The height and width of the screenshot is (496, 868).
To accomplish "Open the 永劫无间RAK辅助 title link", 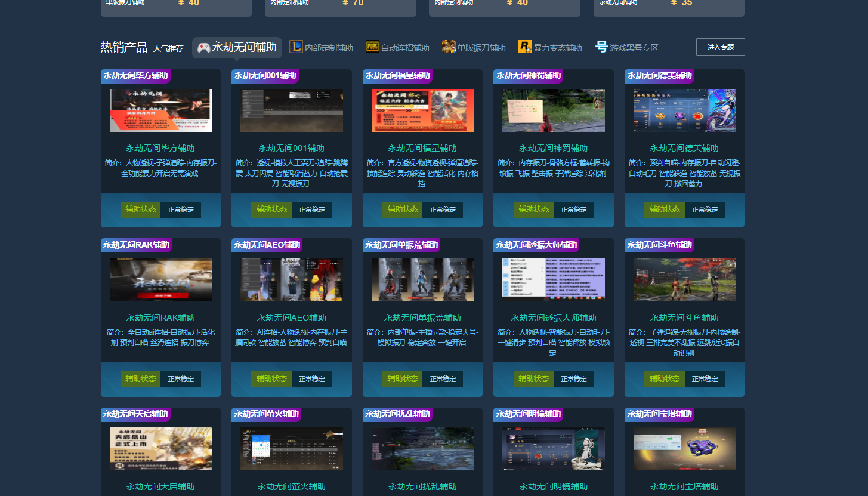I will click(x=160, y=318).
